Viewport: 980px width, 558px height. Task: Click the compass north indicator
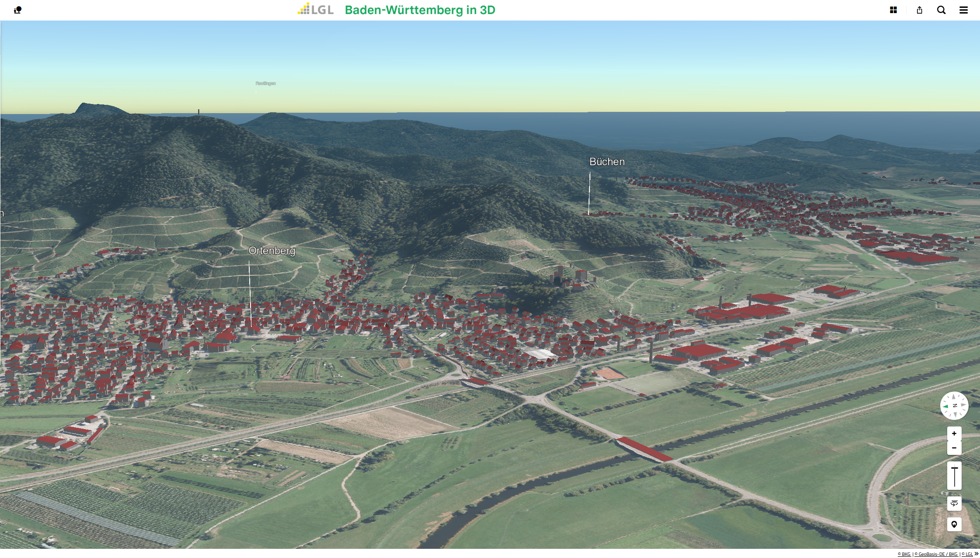click(x=955, y=406)
